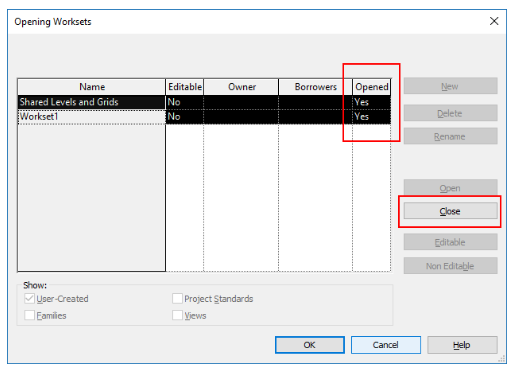Click the Close worksets button

tap(450, 211)
